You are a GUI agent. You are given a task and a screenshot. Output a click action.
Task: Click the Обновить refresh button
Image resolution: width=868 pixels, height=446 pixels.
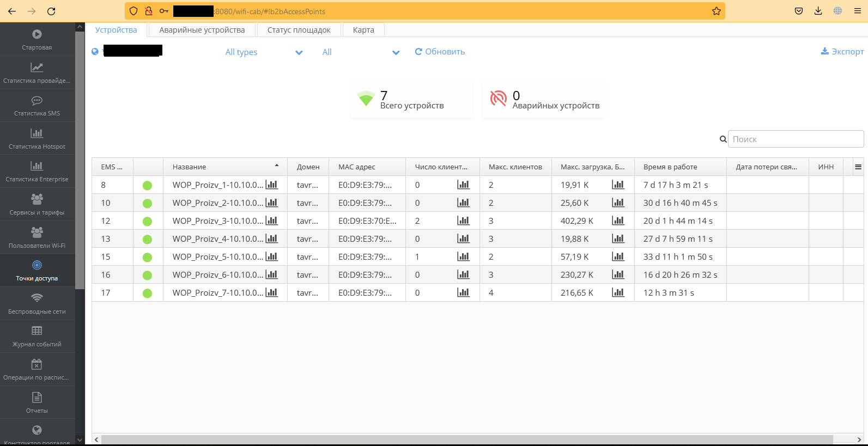click(x=440, y=52)
